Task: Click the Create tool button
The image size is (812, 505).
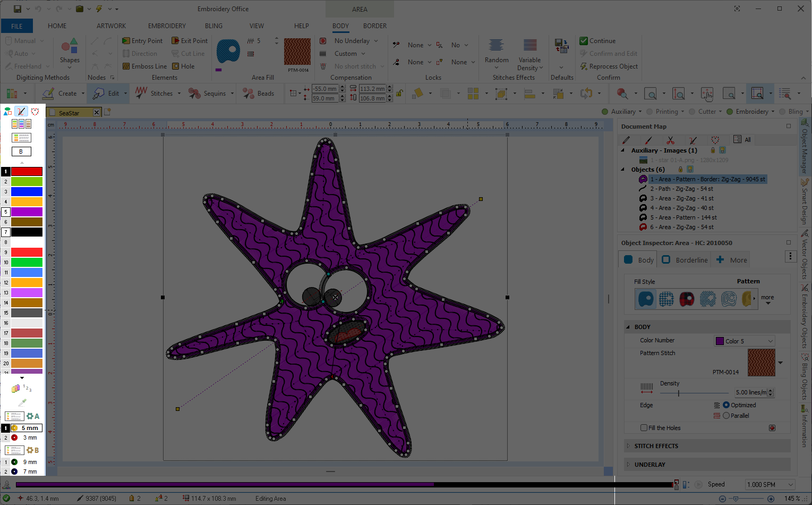Action: (x=59, y=94)
